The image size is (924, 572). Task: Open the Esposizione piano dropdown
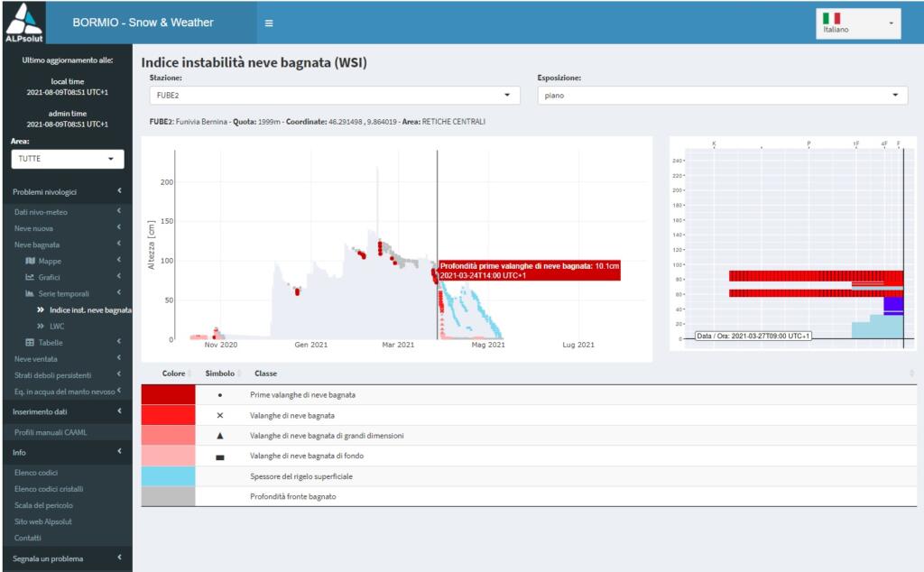tap(722, 96)
